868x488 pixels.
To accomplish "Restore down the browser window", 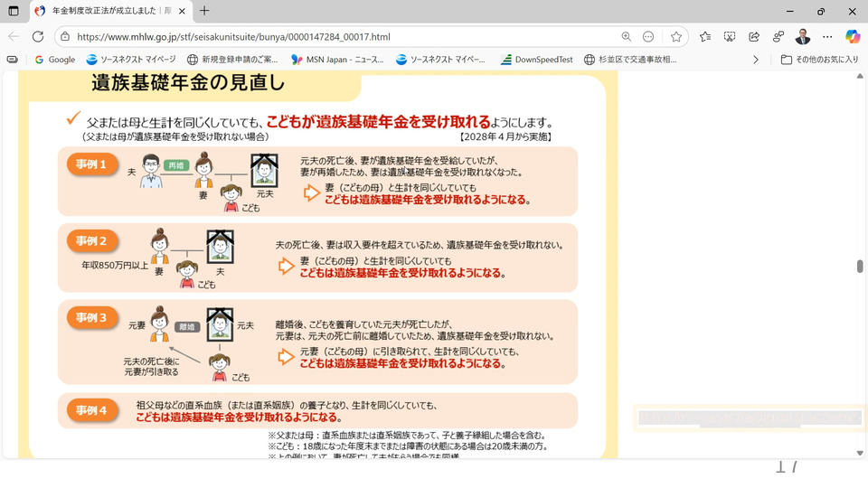I will pos(821,11).
